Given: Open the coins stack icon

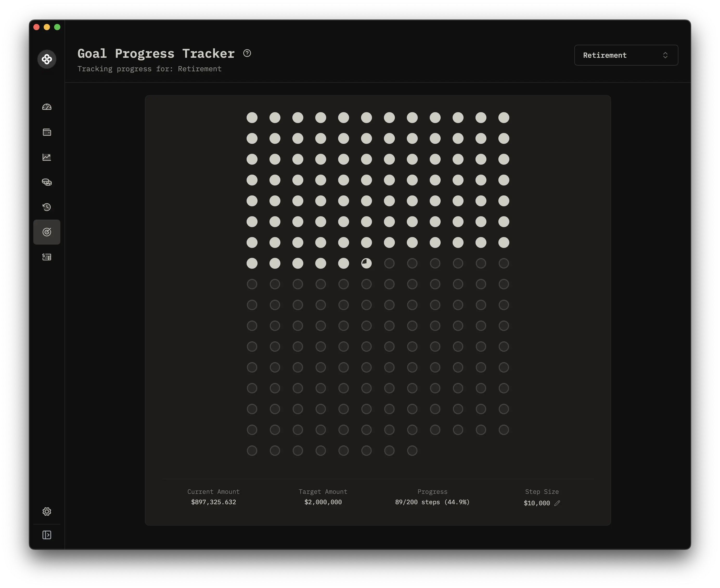Looking at the screenshot, I should click(47, 182).
